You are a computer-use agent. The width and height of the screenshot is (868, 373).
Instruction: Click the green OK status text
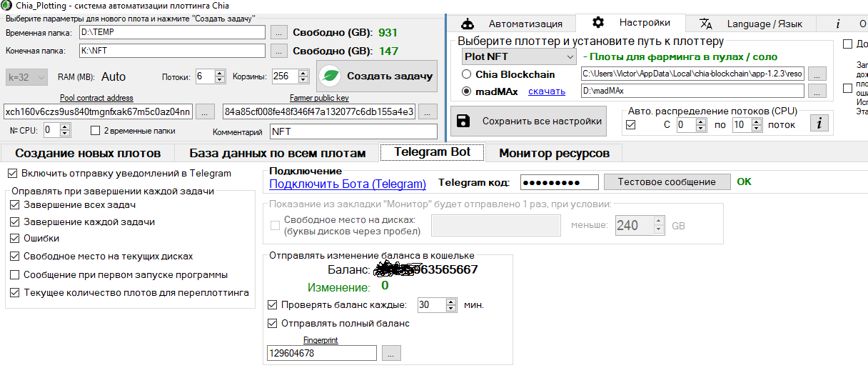coord(744,181)
